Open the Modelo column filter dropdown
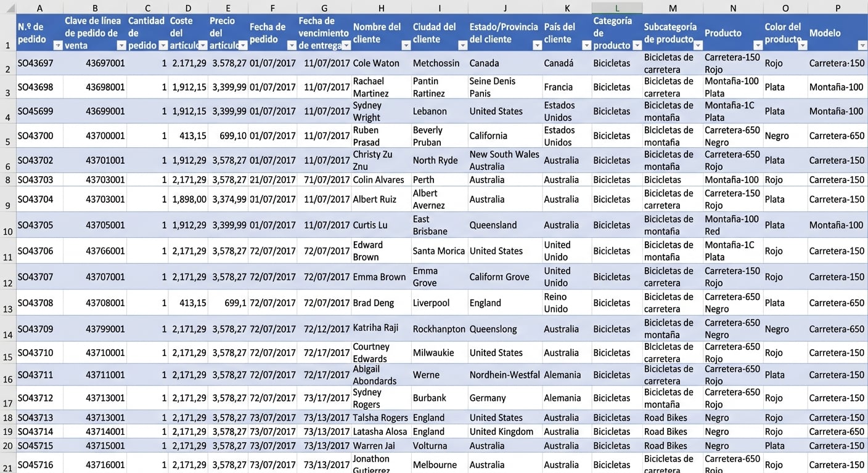Image resolution: width=868 pixels, height=473 pixels. [862, 46]
